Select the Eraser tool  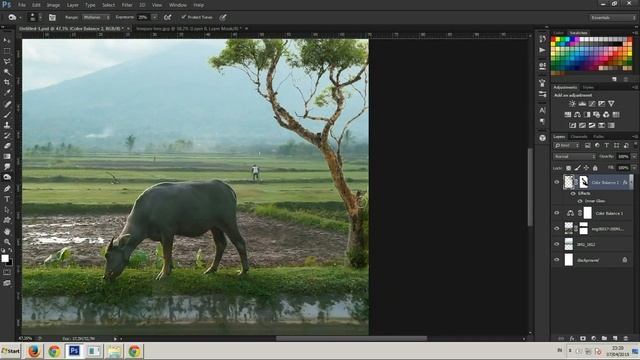click(x=7, y=146)
